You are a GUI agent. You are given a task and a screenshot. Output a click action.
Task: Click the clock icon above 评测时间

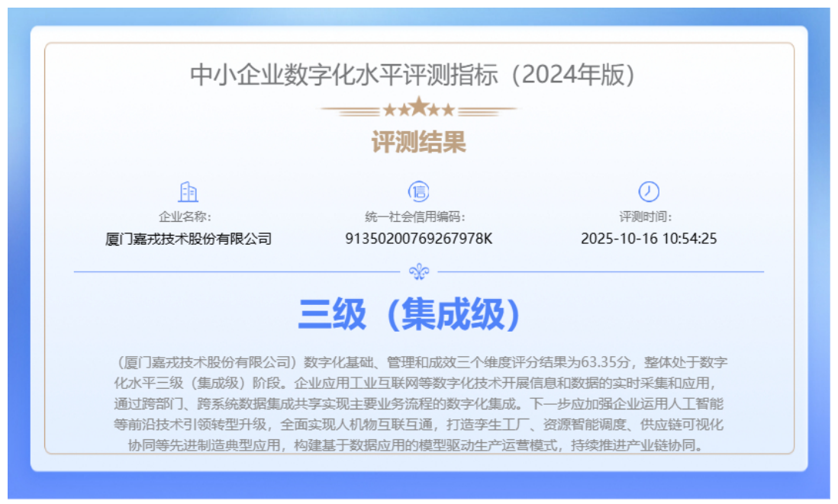(x=647, y=191)
